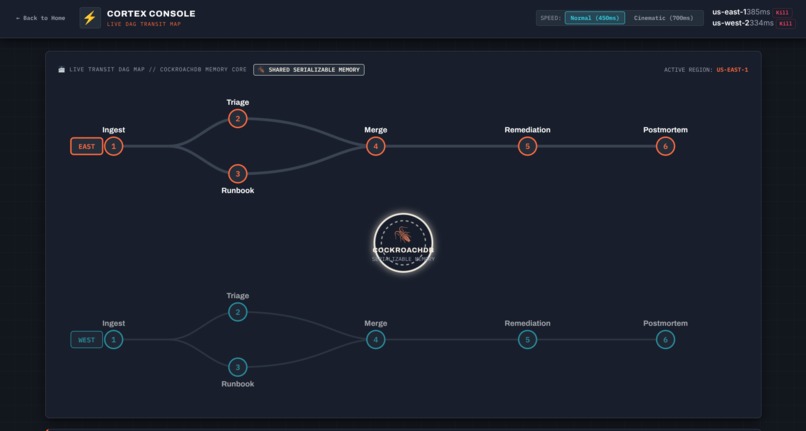Go back via Back to Home link
The image size is (806, 431).
pos(40,18)
